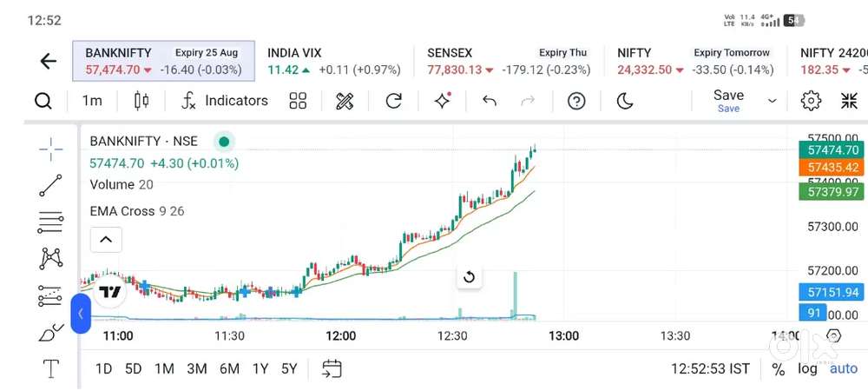Select the text annotation tool
This screenshot has height=391, width=868.
(51, 368)
